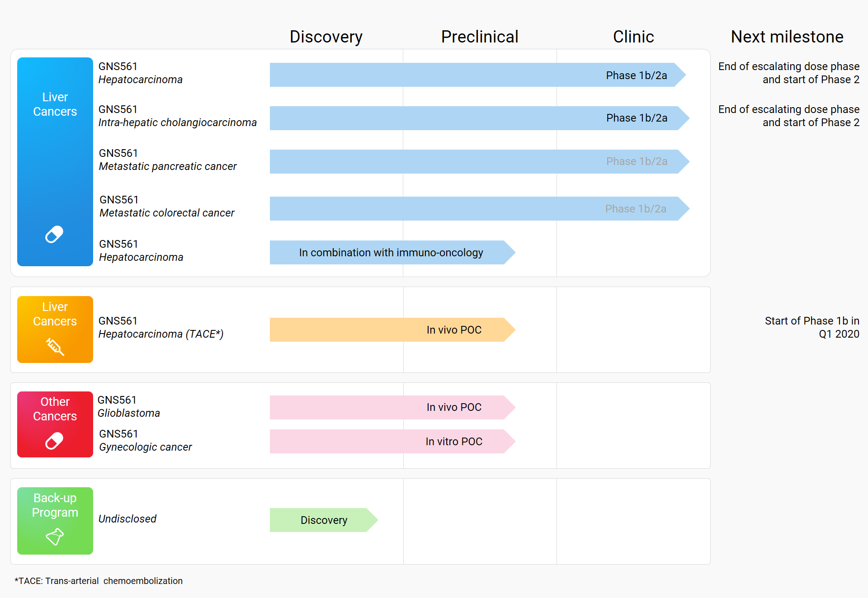
Task: Click the 'Intra-hepatic cholangiocarcinoma' label
Action: click(177, 122)
